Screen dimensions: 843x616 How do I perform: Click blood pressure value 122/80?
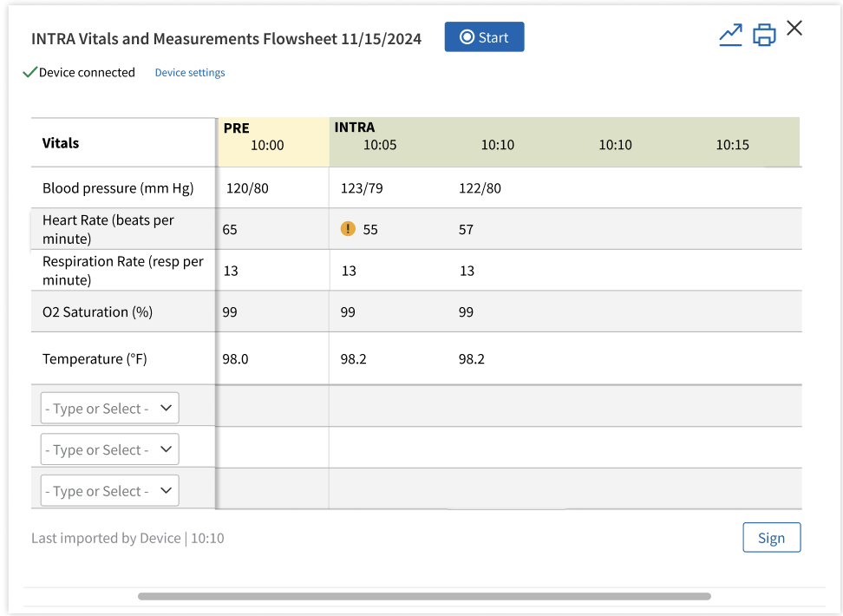480,188
